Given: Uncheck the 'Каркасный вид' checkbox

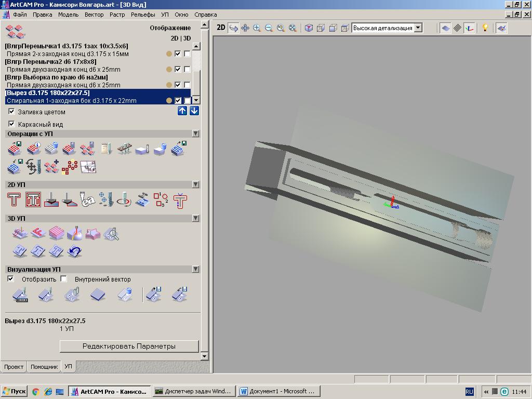Looking at the screenshot, I should pos(11,124).
